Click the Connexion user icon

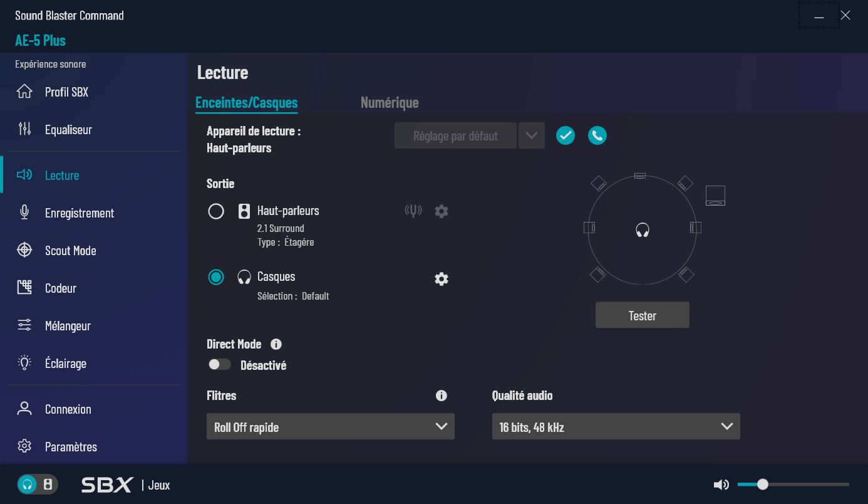tap(24, 409)
